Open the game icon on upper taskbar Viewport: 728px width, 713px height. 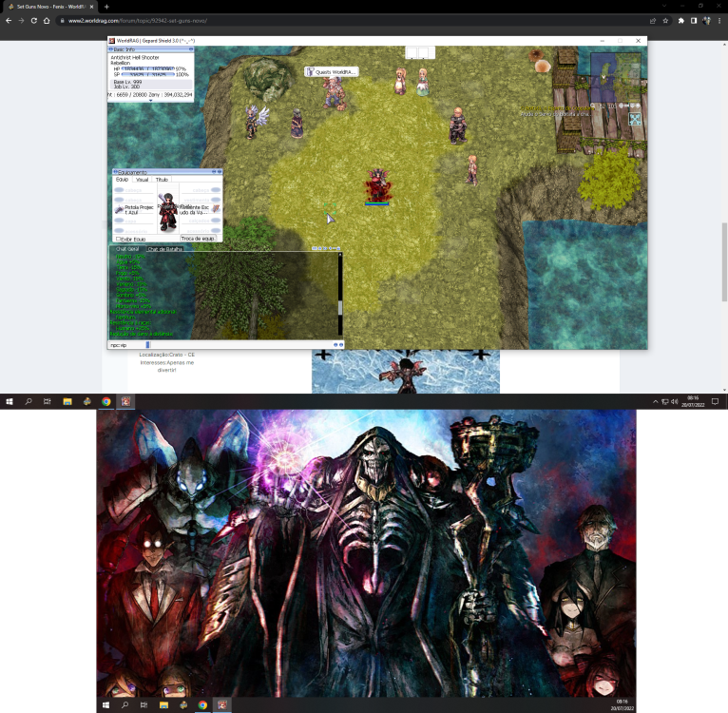(125, 401)
